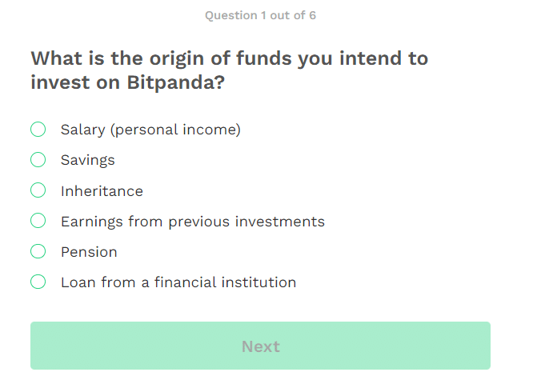This screenshot has width=533, height=392.
Task: Click the 'Earnings from previous investments' label
Action: click(193, 222)
